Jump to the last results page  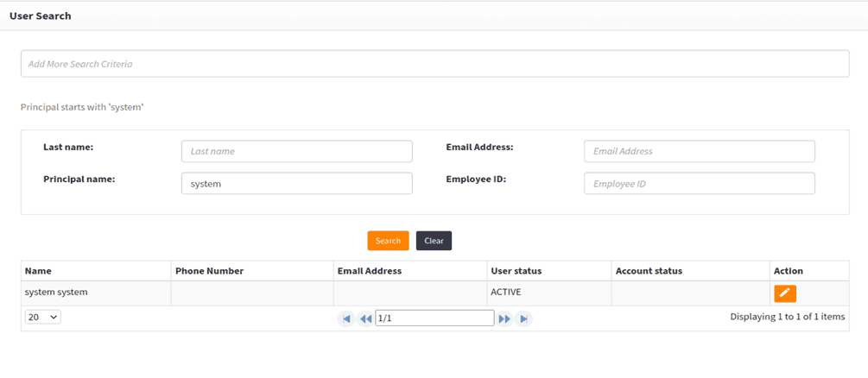click(x=523, y=318)
